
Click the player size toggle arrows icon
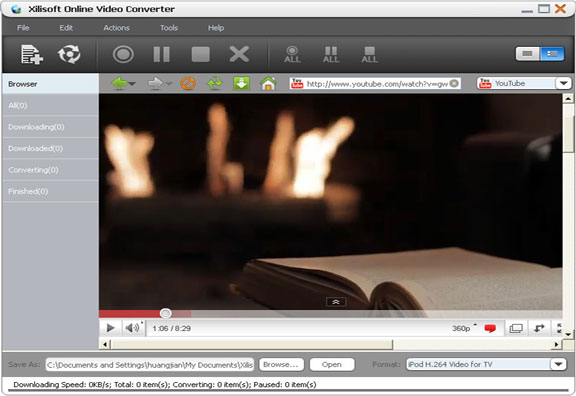[x=539, y=328]
